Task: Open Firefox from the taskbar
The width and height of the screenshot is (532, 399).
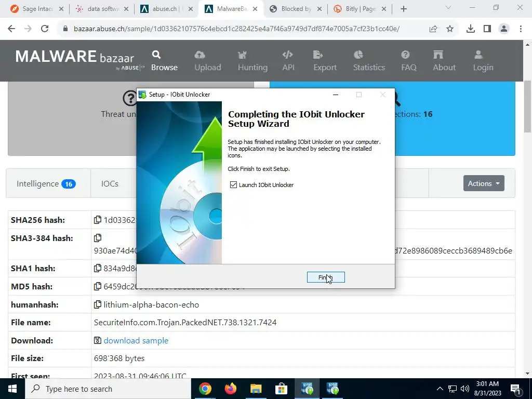Action: click(x=230, y=389)
